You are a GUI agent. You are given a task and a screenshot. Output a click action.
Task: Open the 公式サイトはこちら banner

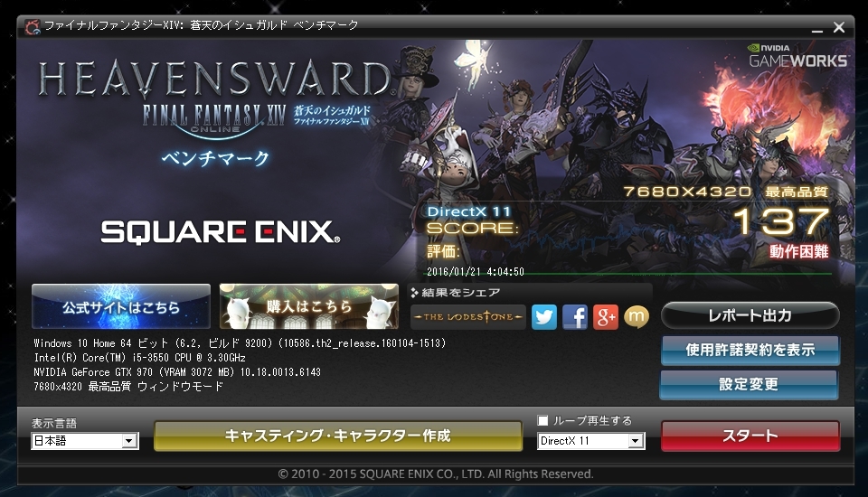click(121, 306)
